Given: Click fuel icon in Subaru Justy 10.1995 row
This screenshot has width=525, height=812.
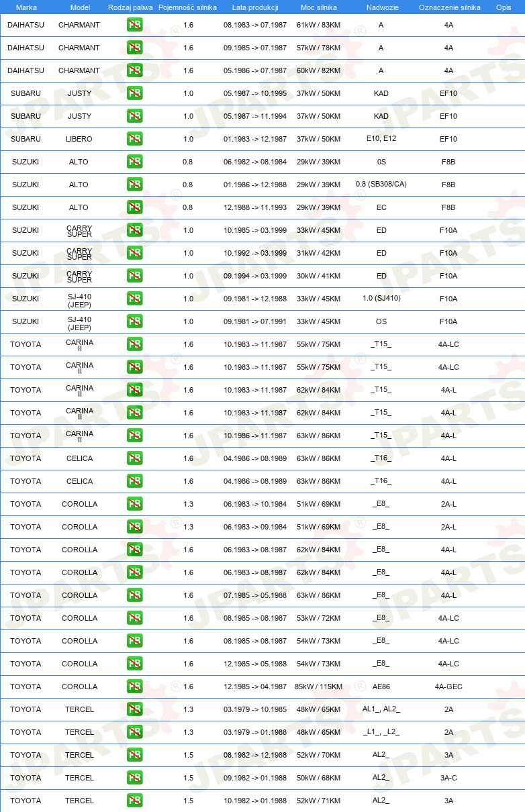Looking at the screenshot, I should 134,93.
